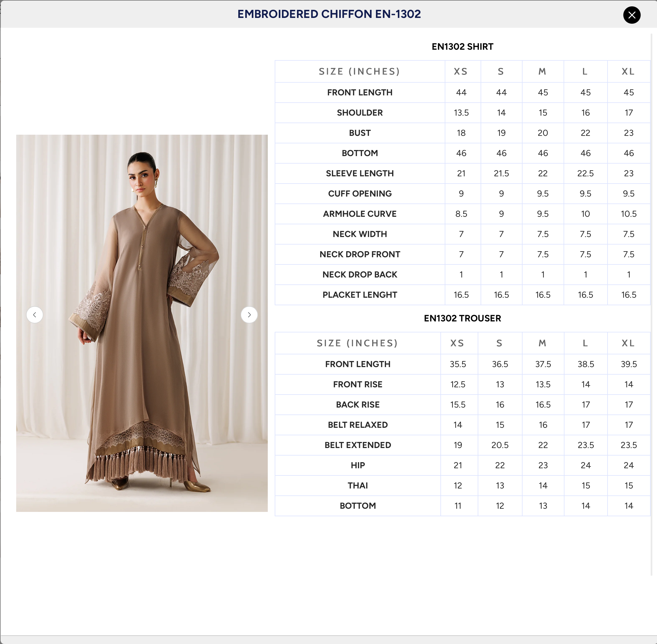Click the BELT RELAXED row label

[358, 425]
